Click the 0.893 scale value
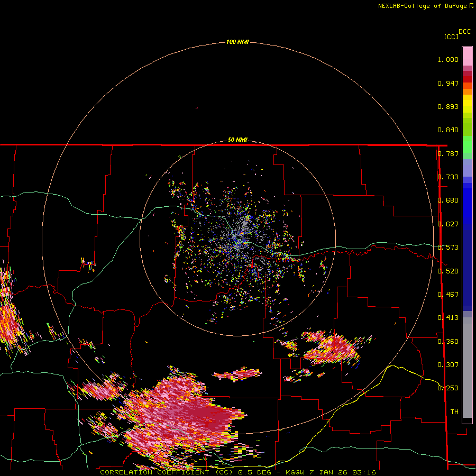 448,106
